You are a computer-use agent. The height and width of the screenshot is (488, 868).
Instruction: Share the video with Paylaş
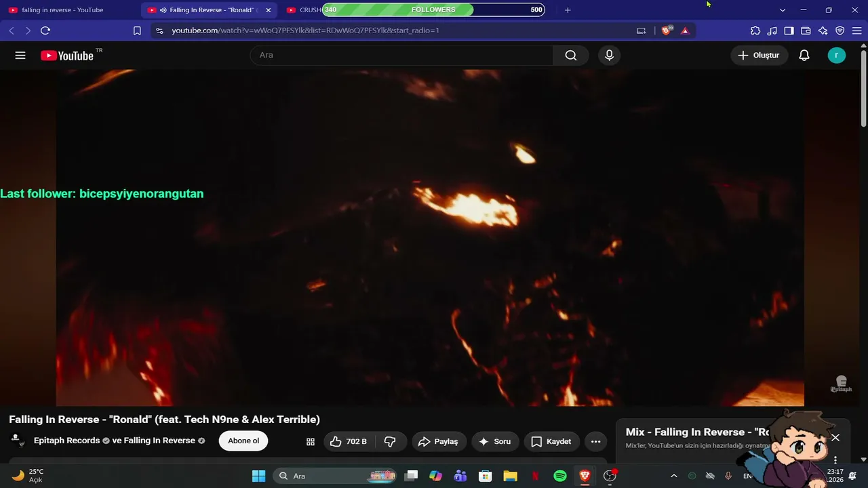coord(439,441)
